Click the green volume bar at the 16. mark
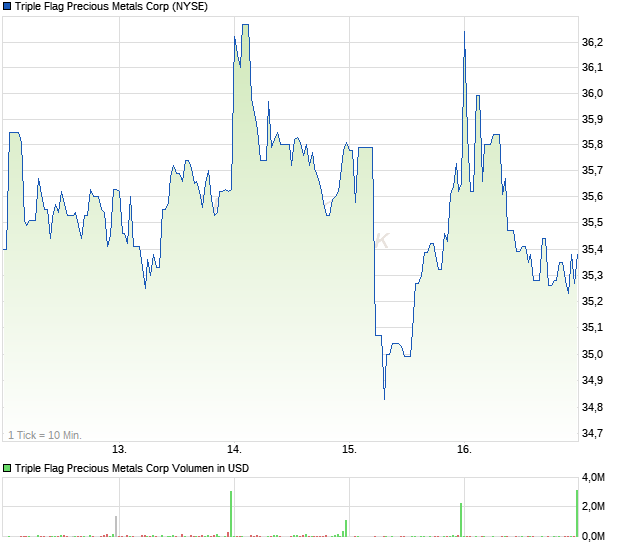 click(461, 520)
